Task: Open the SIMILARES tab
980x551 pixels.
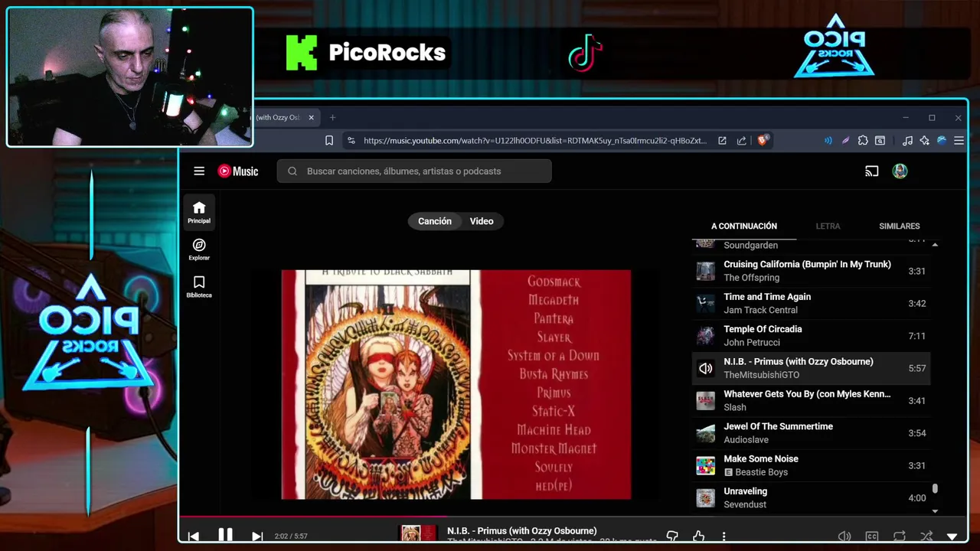Action: (x=900, y=227)
